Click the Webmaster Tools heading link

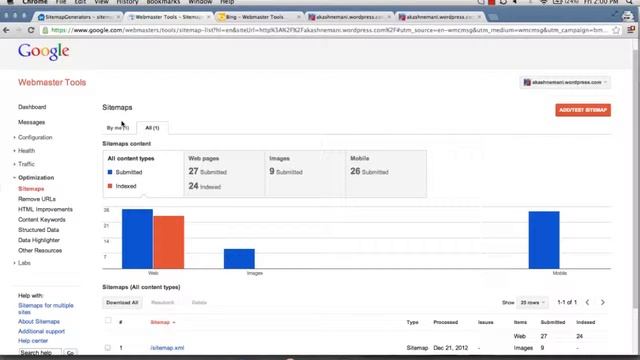(52, 82)
